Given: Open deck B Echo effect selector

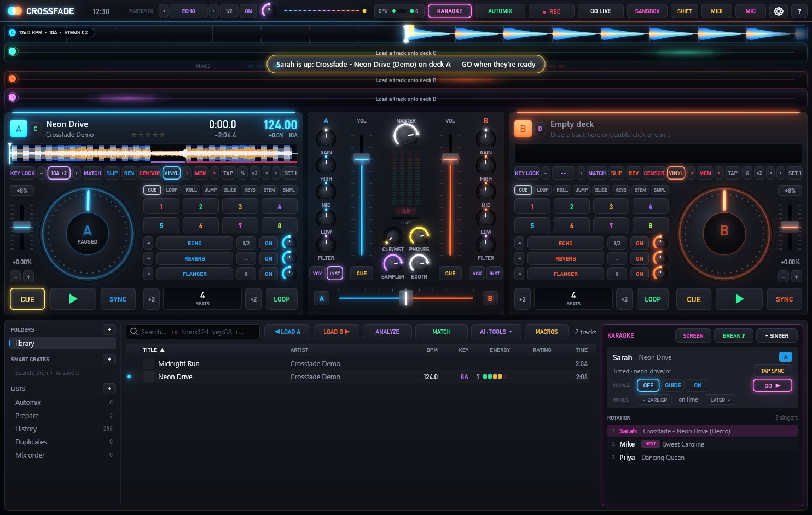Looking at the screenshot, I should pos(566,243).
